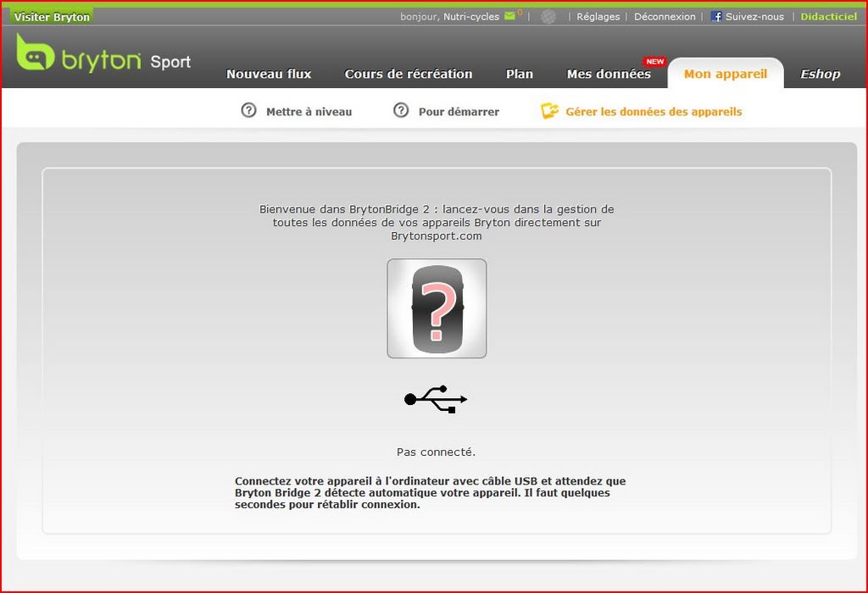868x593 pixels.
Task: Click the 'Connectez votre appareil' instruction paragraph
Action: [x=430, y=493]
